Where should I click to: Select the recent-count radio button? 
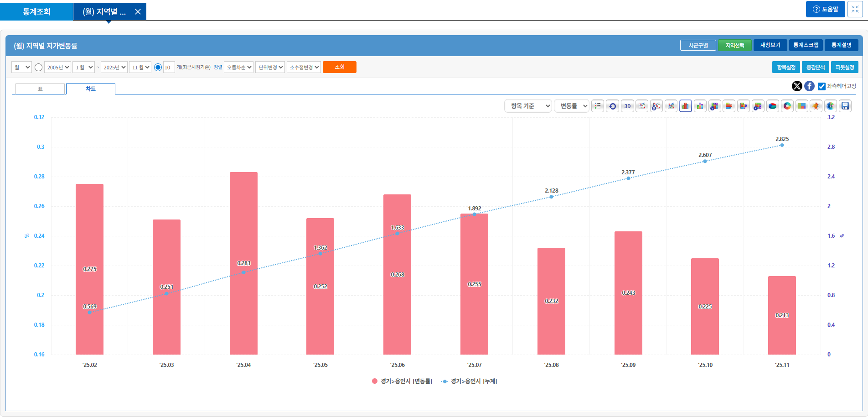coord(158,68)
